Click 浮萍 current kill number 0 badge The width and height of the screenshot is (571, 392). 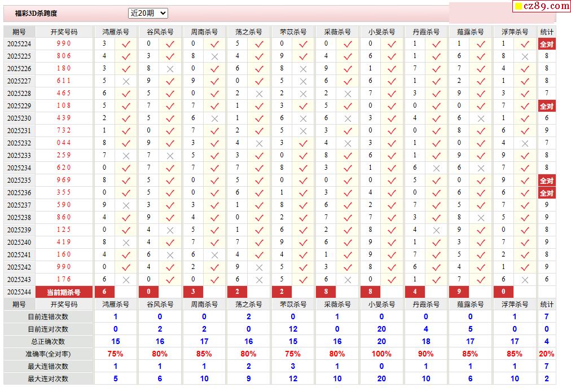tap(503, 292)
